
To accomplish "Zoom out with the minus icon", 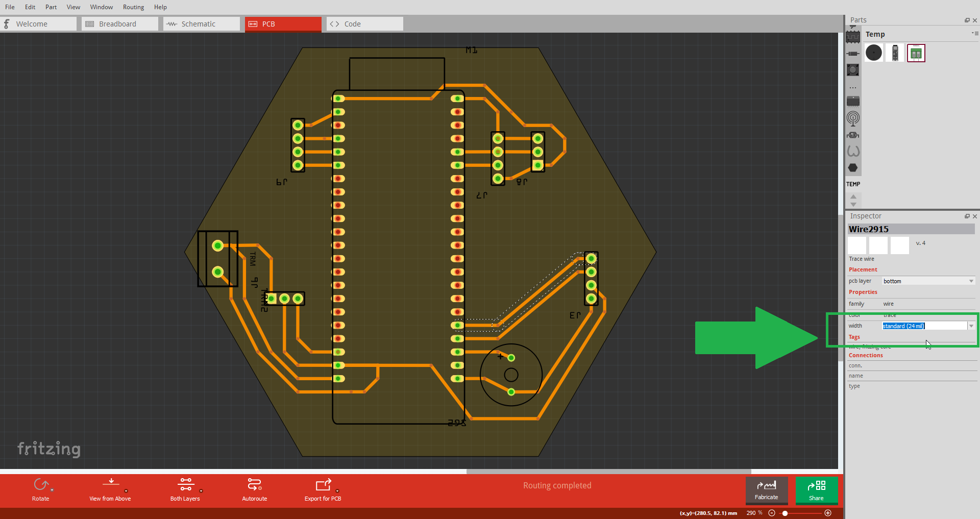I will [x=772, y=513].
